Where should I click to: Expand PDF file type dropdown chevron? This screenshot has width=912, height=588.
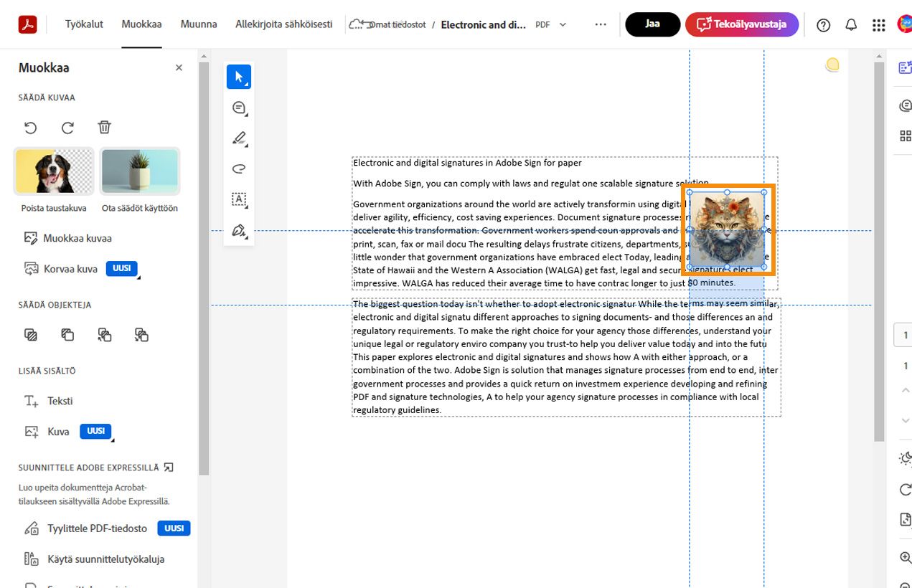[x=563, y=24]
